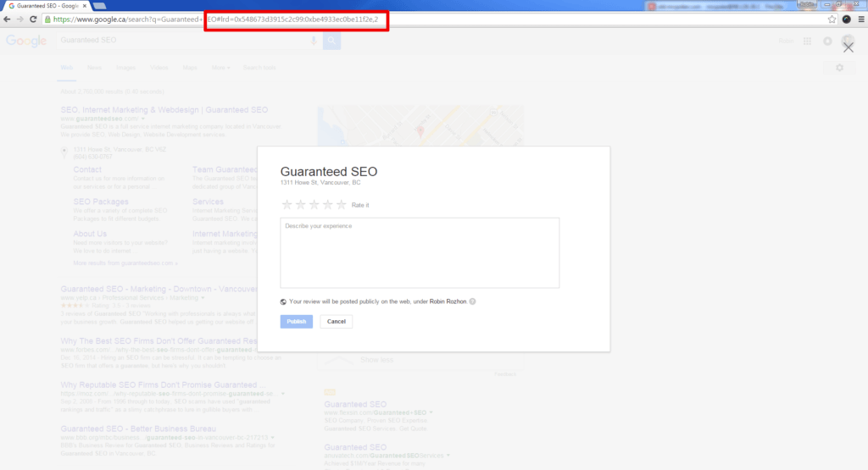Open the SEO Packages sitelink

point(101,202)
